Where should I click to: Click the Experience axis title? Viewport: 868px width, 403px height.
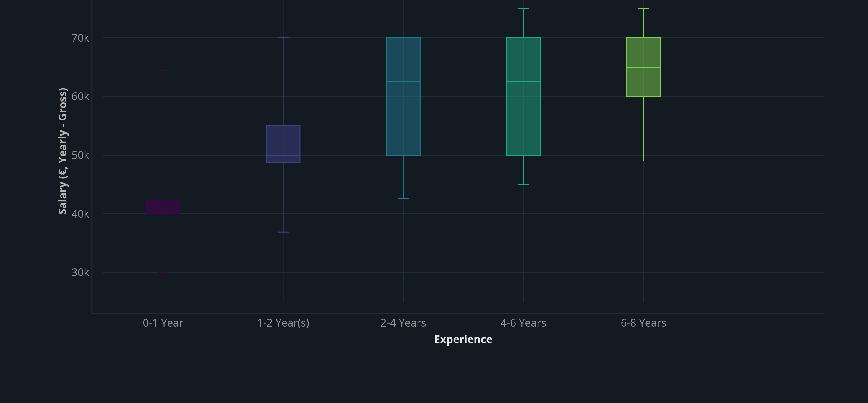(x=463, y=339)
